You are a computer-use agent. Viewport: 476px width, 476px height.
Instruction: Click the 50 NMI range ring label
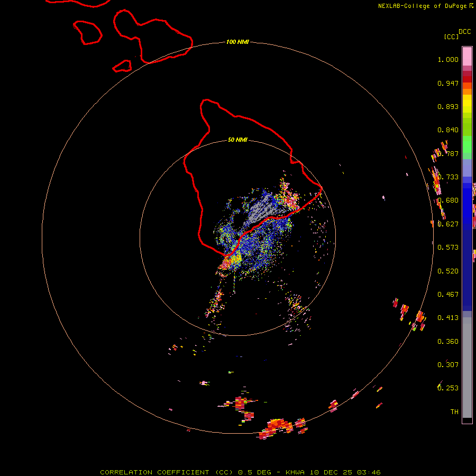237,140
